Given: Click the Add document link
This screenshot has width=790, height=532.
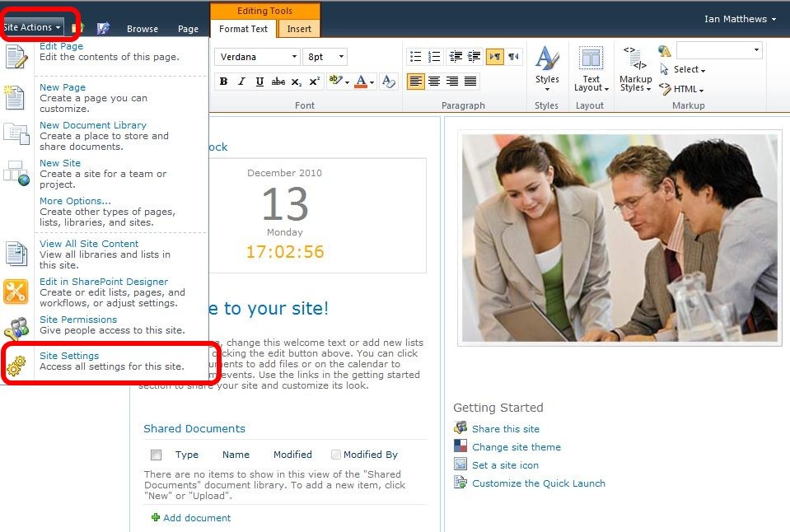Looking at the screenshot, I should [197, 518].
